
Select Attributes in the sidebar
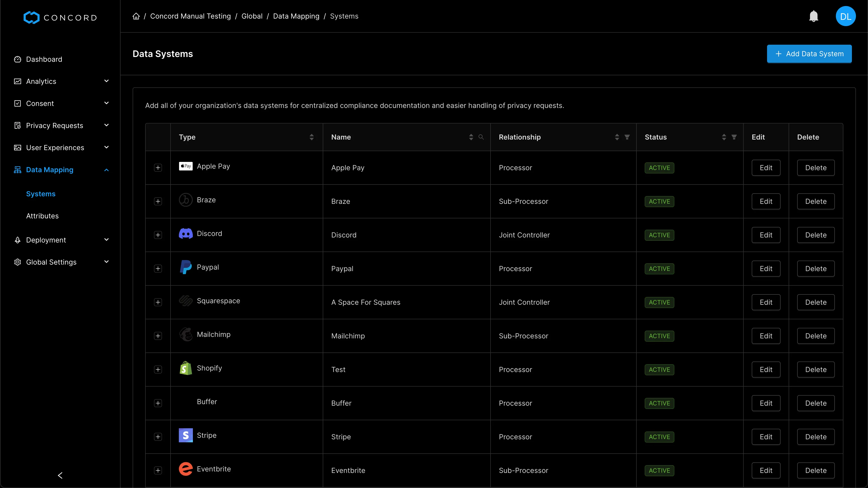coord(42,216)
